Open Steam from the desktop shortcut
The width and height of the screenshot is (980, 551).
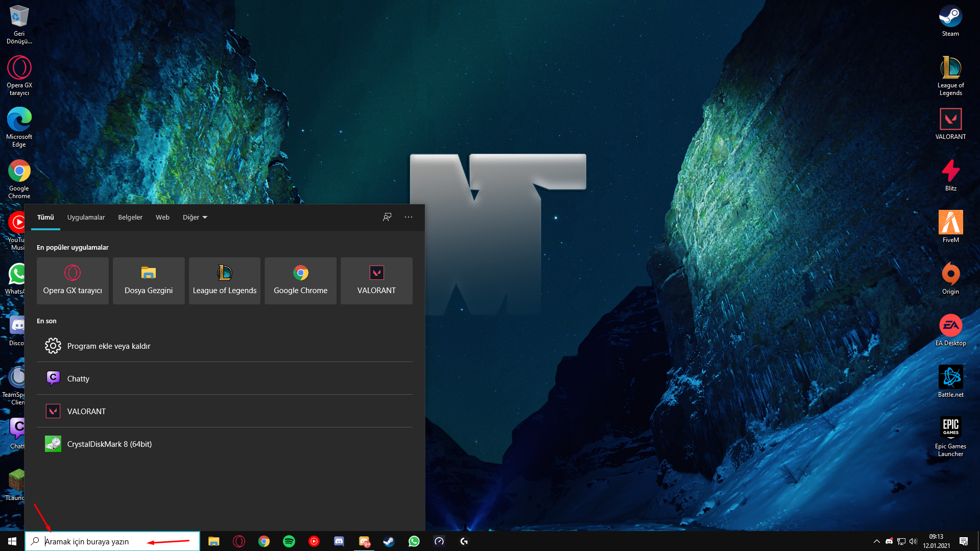click(950, 20)
